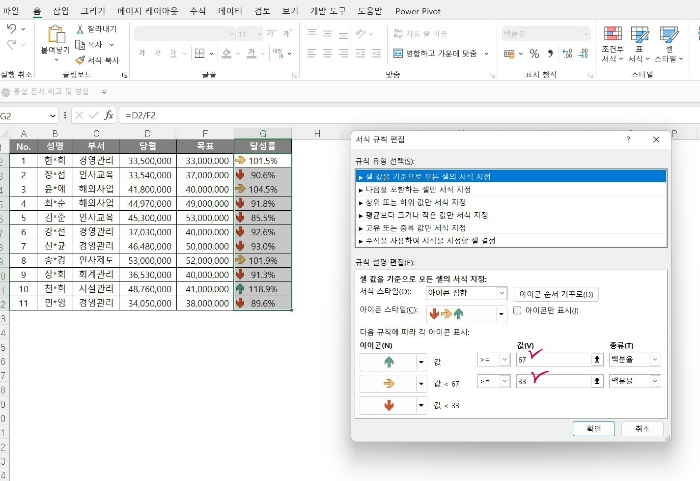Click the Cancel (취소) button in dialog
The height and width of the screenshot is (481, 700).
point(642,429)
